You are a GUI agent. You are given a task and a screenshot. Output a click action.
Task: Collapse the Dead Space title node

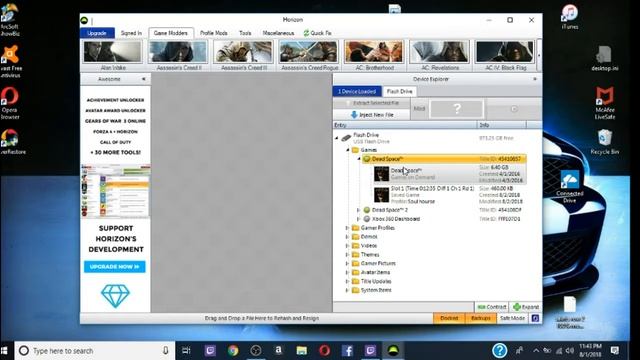[x=359, y=159]
